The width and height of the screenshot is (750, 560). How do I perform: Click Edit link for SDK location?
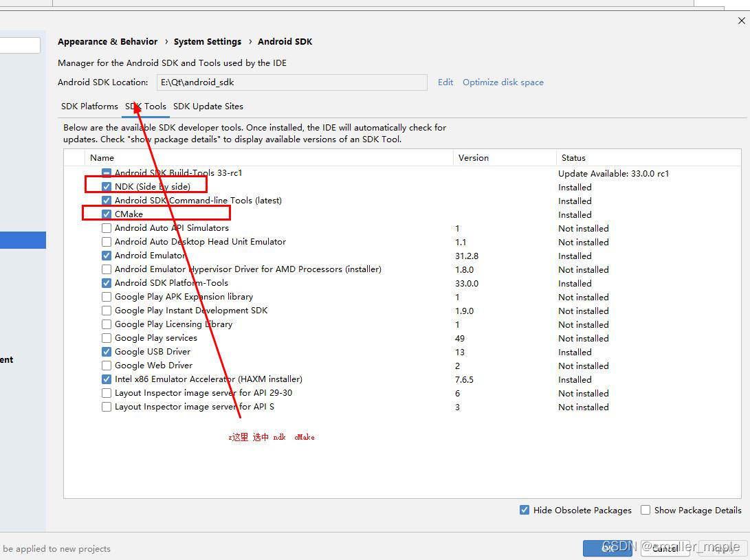tap(445, 82)
